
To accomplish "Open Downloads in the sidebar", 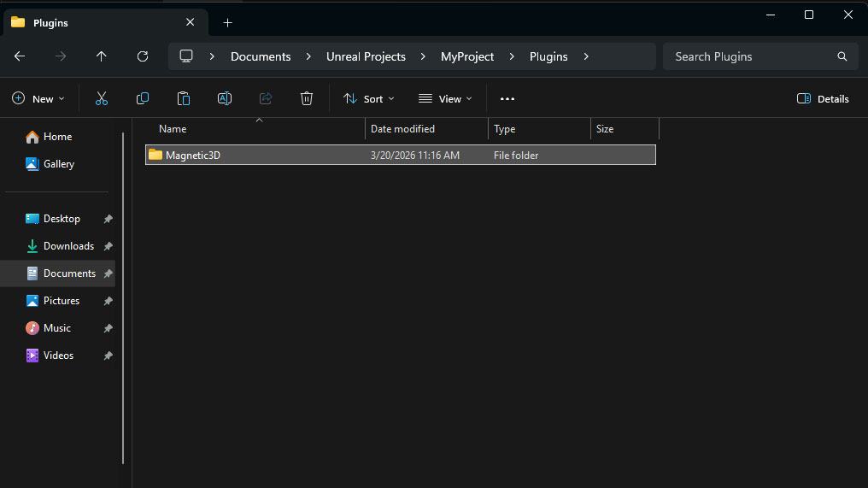I will [68, 246].
